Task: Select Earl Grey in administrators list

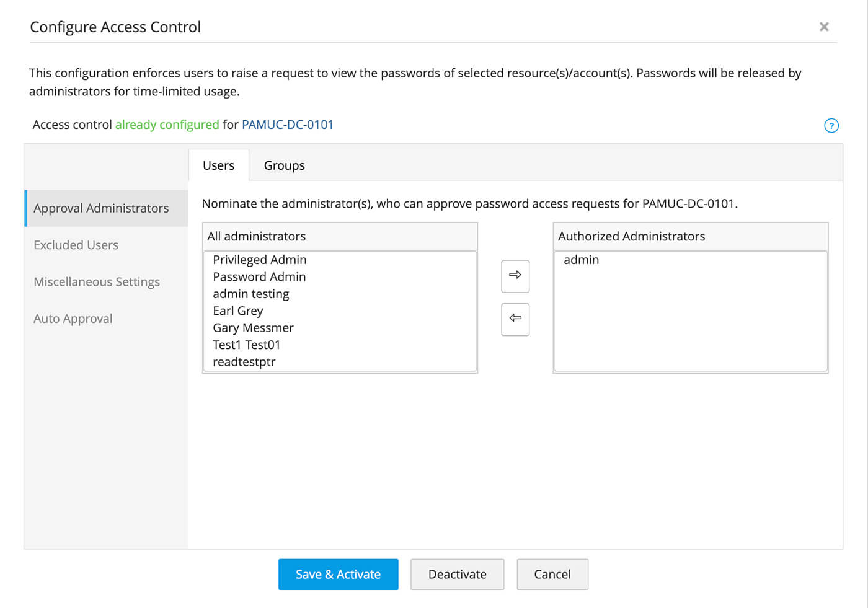Action: 238,311
